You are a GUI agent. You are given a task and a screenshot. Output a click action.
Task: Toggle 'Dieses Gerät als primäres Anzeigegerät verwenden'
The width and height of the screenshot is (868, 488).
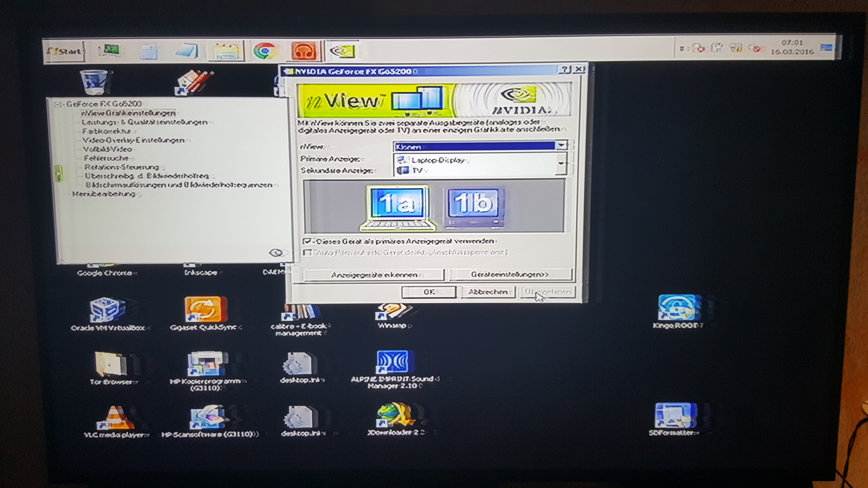click(307, 241)
